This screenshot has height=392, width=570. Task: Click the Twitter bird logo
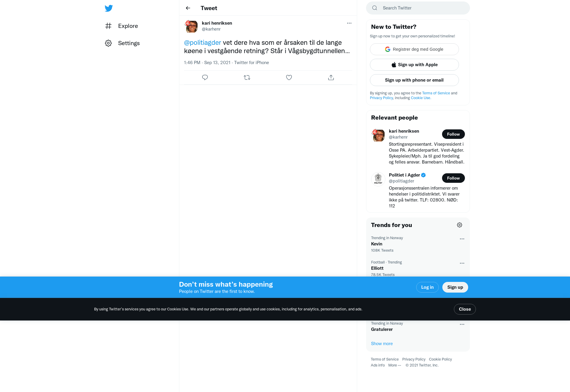tap(109, 8)
